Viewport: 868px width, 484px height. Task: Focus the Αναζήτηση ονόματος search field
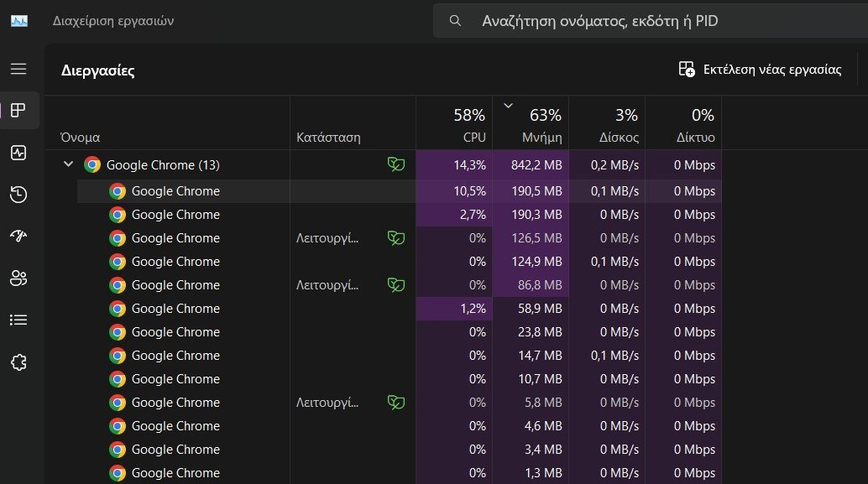click(651, 21)
